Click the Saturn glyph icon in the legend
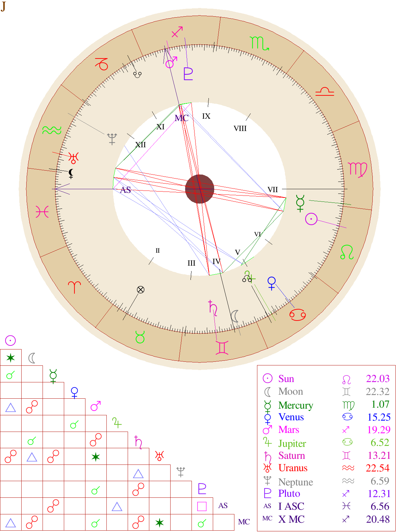Screen dimensions: 399x532 268,456
